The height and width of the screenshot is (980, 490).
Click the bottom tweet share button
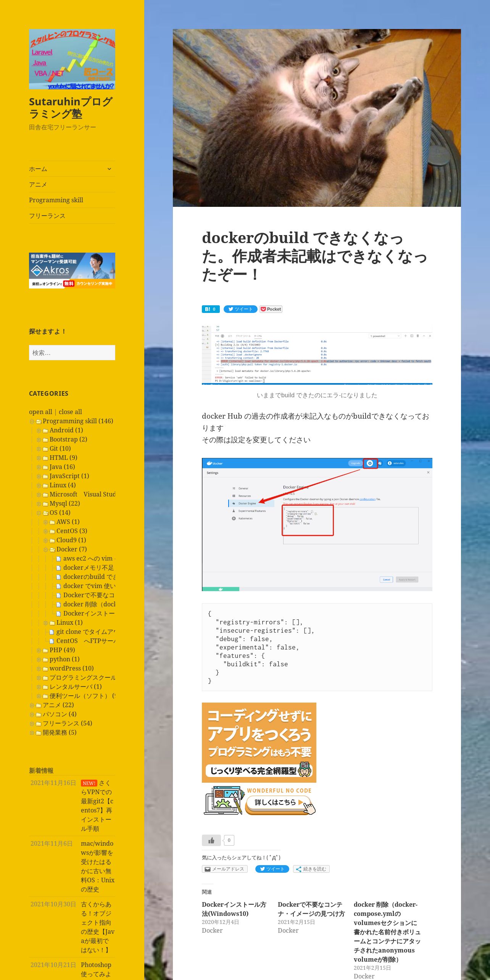pos(272,869)
